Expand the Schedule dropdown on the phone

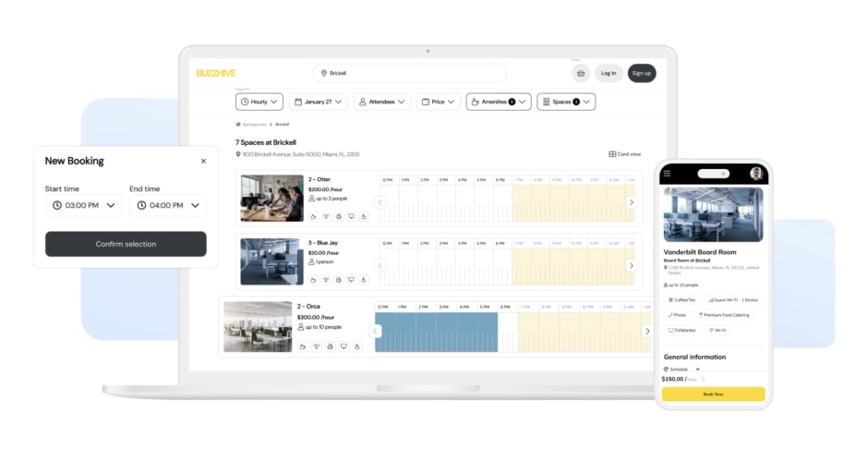coord(682,370)
